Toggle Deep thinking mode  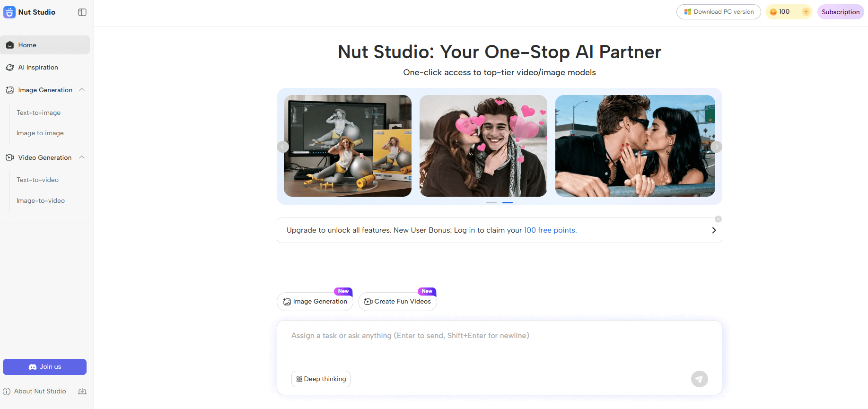coord(321,379)
